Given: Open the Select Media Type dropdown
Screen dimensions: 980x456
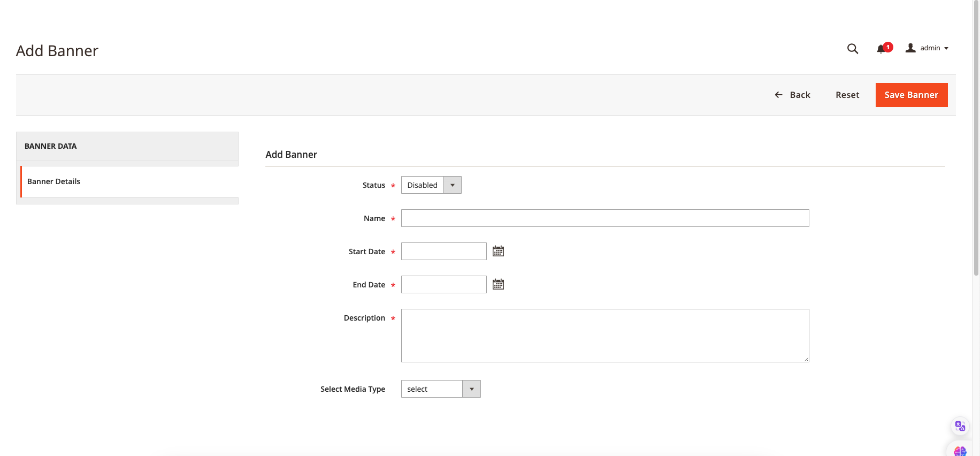Looking at the screenshot, I should 441,389.
